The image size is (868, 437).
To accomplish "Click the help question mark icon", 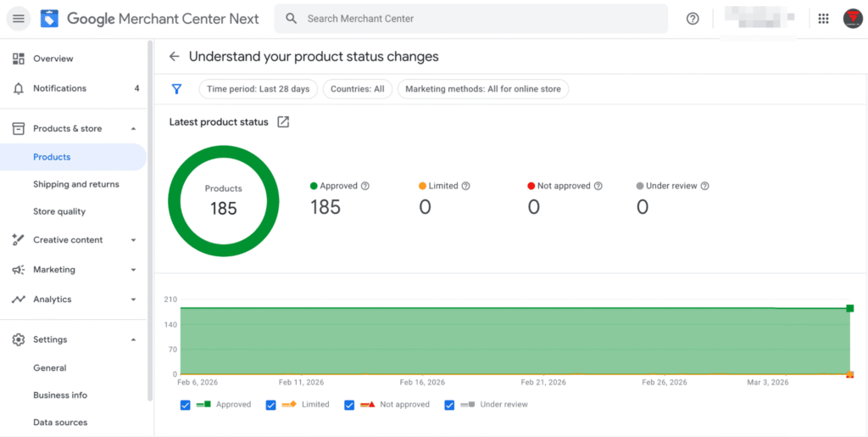I will 693,19.
